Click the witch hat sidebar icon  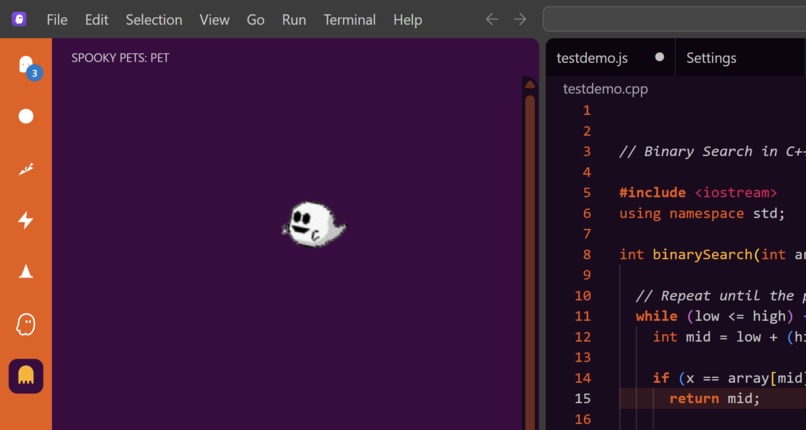tap(26, 272)
